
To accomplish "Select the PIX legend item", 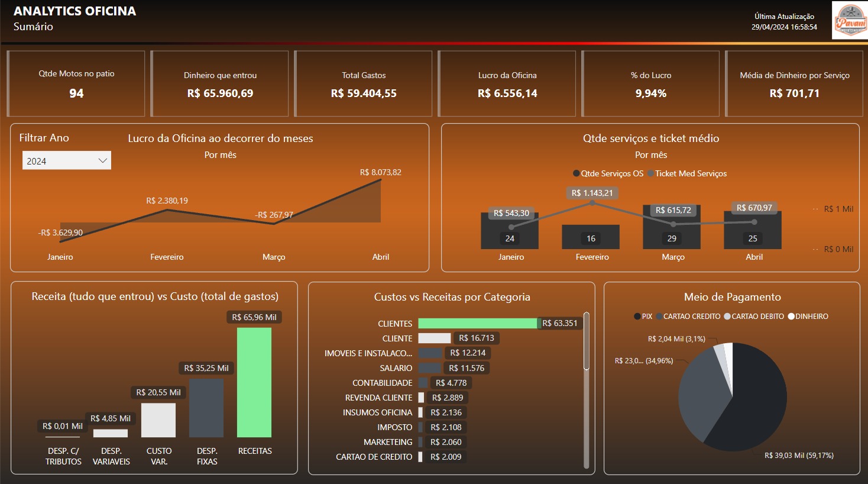I will point(643,317).
